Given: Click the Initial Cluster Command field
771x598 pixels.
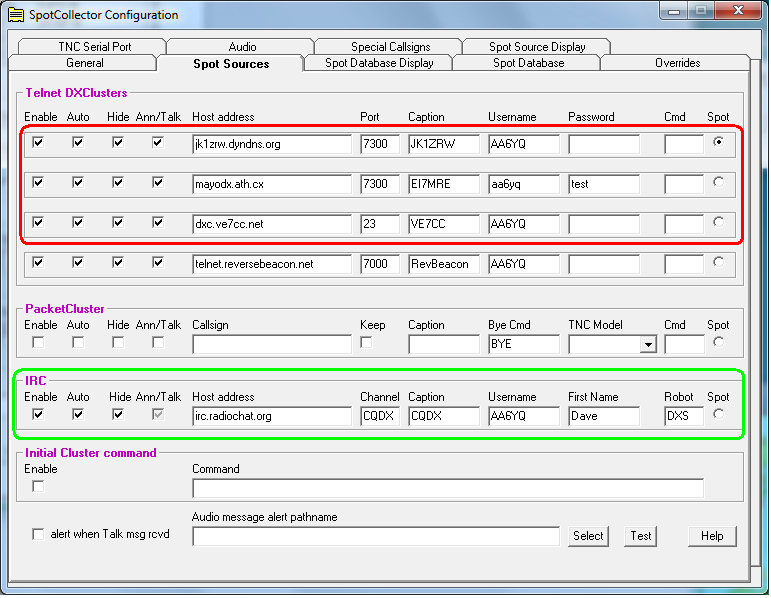Looking at the screenshot, I should (448, 488).
